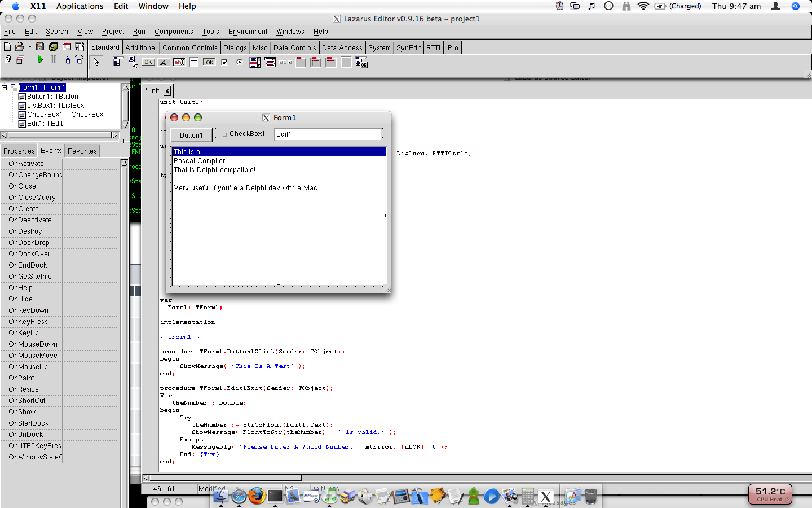Click the Step Into icon

pos(67,59)
